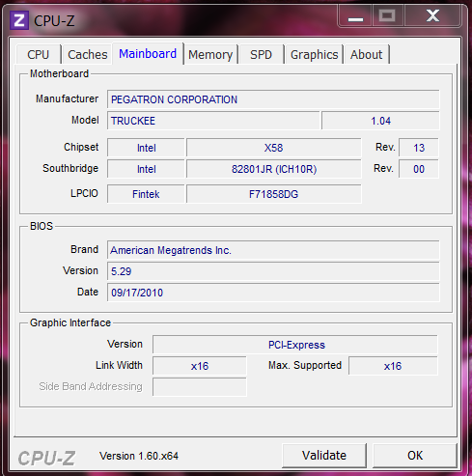Close the CPU-Z window
Viewport: 472px width, 476px height.
[432, 16]
